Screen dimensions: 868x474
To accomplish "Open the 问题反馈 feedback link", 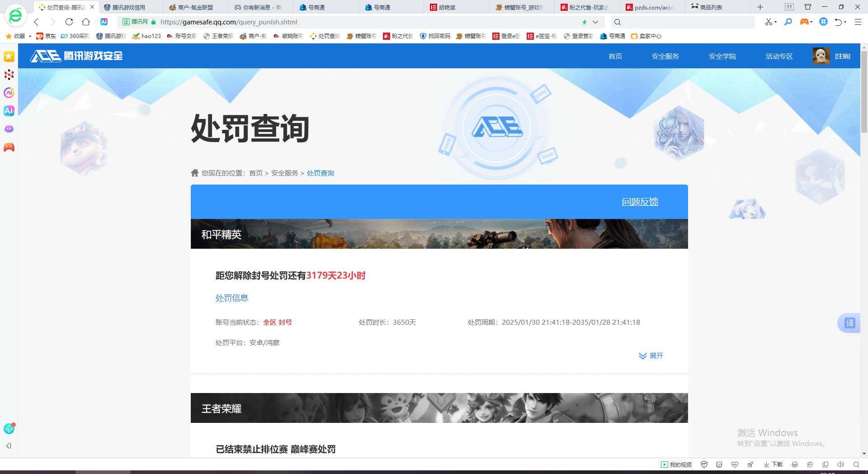I will 640,202.
